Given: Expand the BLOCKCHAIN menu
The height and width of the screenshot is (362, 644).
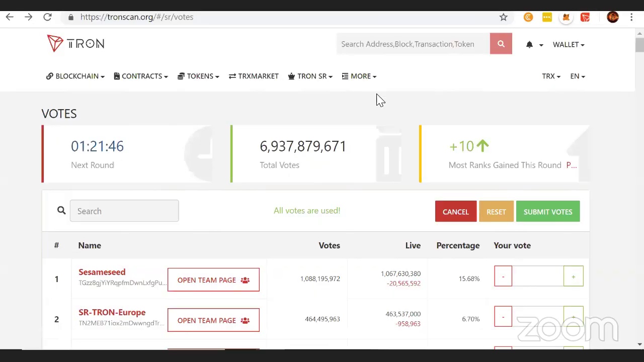Looking at the screenshot, I should (75, 76).
